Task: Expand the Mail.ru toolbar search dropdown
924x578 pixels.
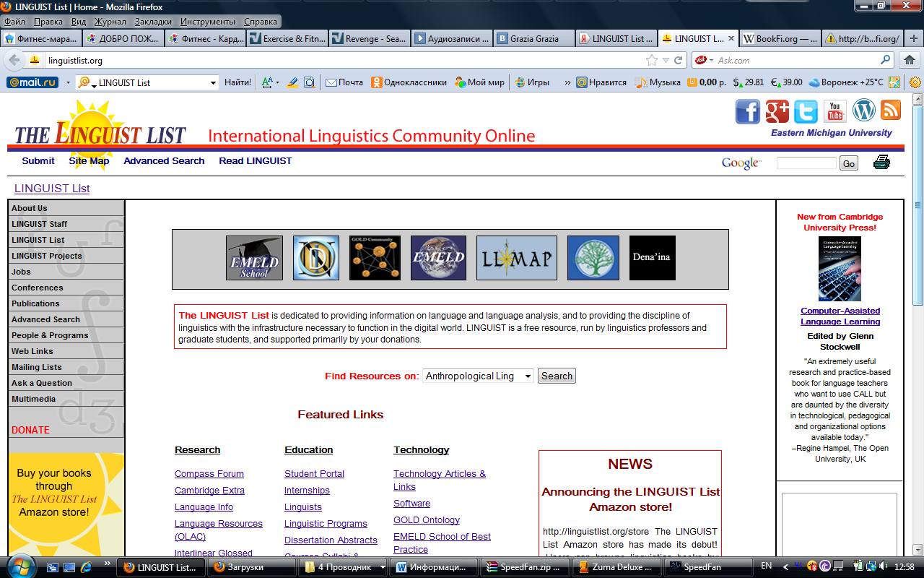Action: pyautogui.click(x=213, y=83)
